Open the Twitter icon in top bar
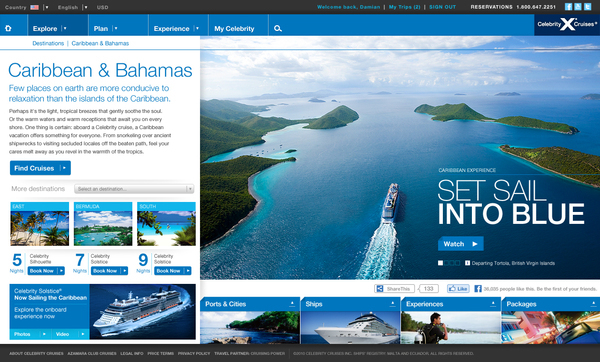The height and width of the screenshot is (362, 600). pyautogui.click(x=587, y=7)
